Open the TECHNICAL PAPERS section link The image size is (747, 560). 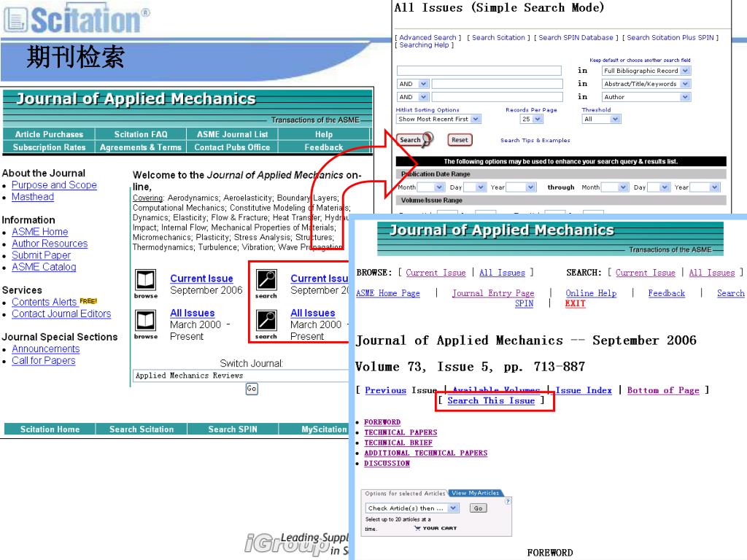click(x=400, y=432)
